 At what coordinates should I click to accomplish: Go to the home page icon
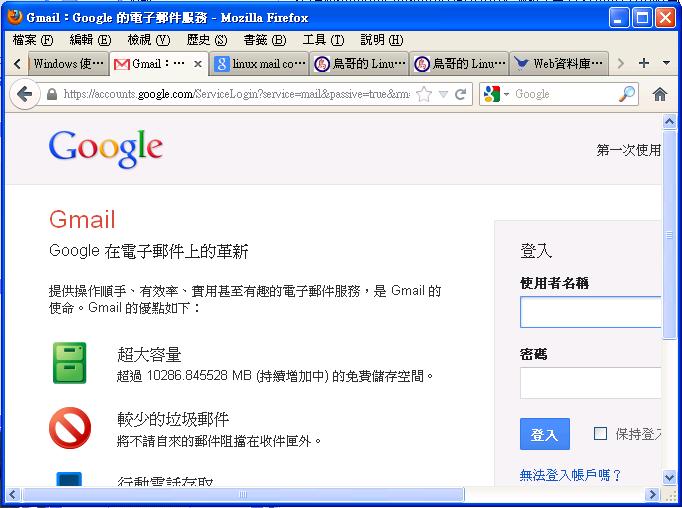660,94
